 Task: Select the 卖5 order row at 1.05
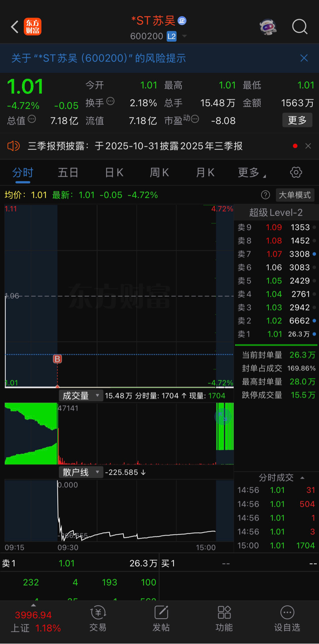coord(276,280)
